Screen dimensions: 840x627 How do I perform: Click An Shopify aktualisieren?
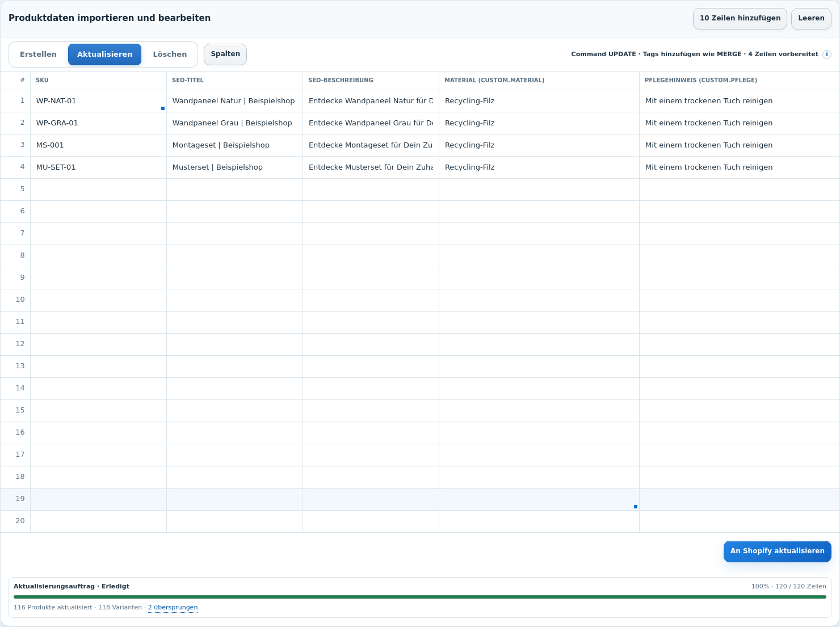778,552
